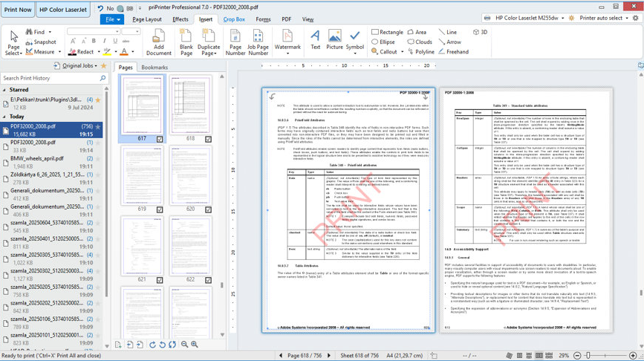Expand the Original Jobs dropdown

(x=79, y=66)
